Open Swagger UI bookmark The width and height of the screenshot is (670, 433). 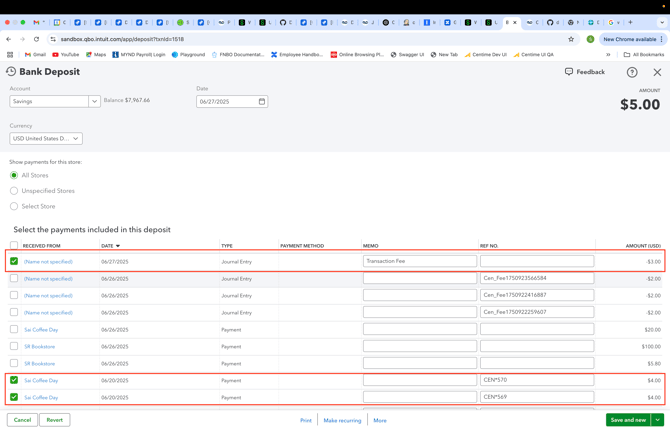tap(407, 55)
